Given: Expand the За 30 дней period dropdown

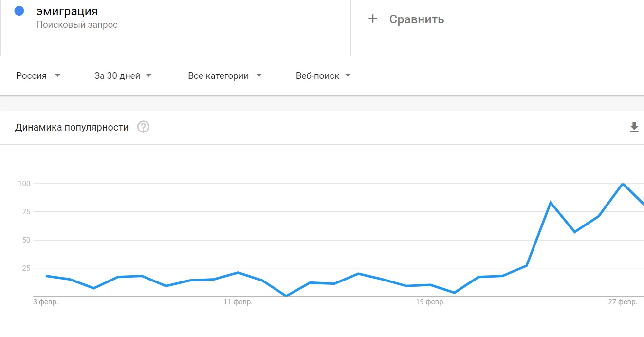Looking at the screenshot, I should click(123, 75).
